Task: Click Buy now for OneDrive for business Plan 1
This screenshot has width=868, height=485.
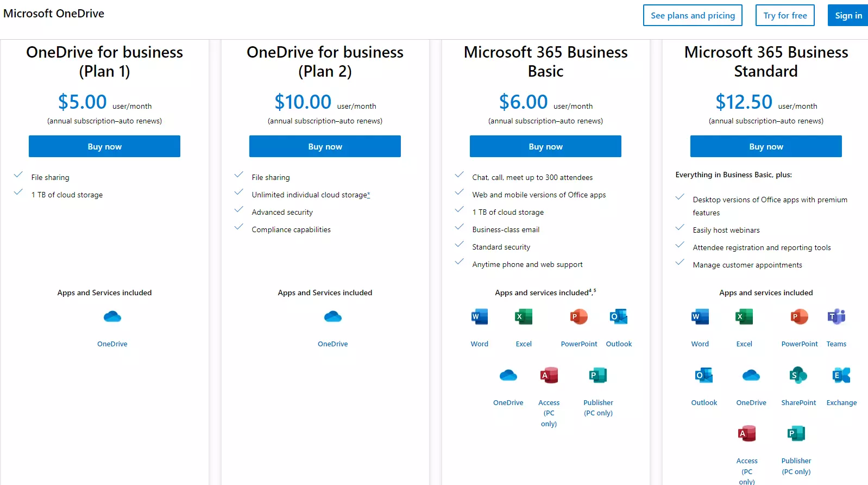Action: [104, 146]
